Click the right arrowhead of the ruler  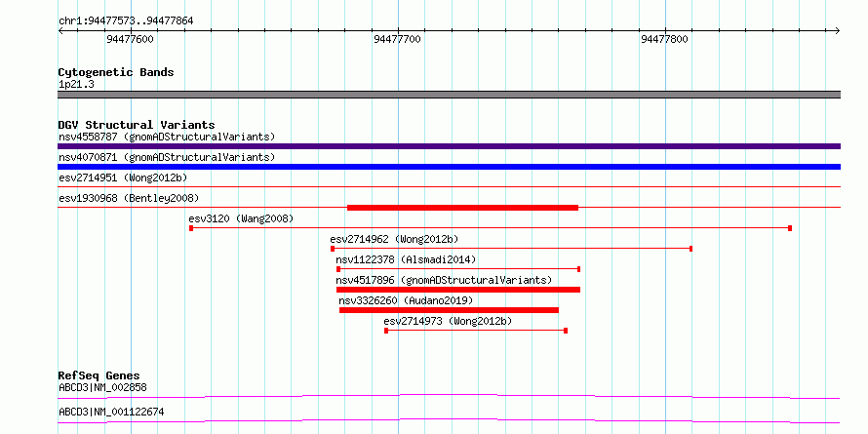837,31
